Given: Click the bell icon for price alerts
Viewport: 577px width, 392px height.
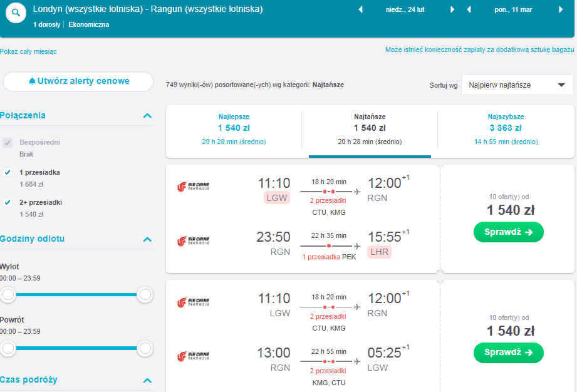Looking at the screenshot, I should click(x=33, y=81).
